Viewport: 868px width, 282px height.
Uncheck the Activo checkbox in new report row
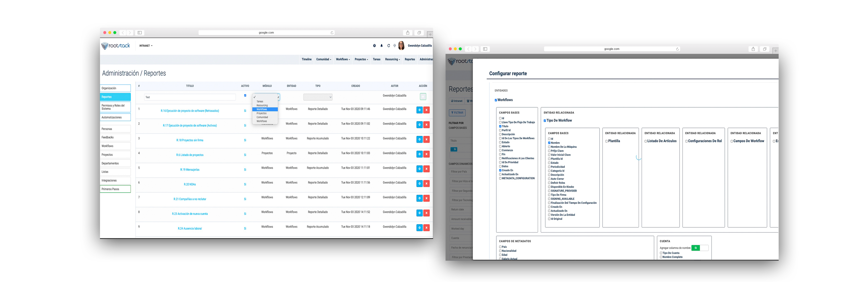(245, 95)
